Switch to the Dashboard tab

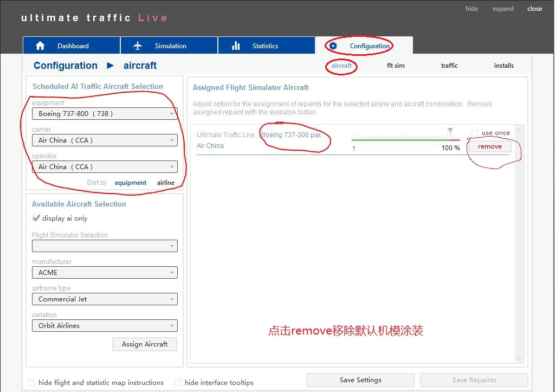pyautogui.click(x=72, y=46)
